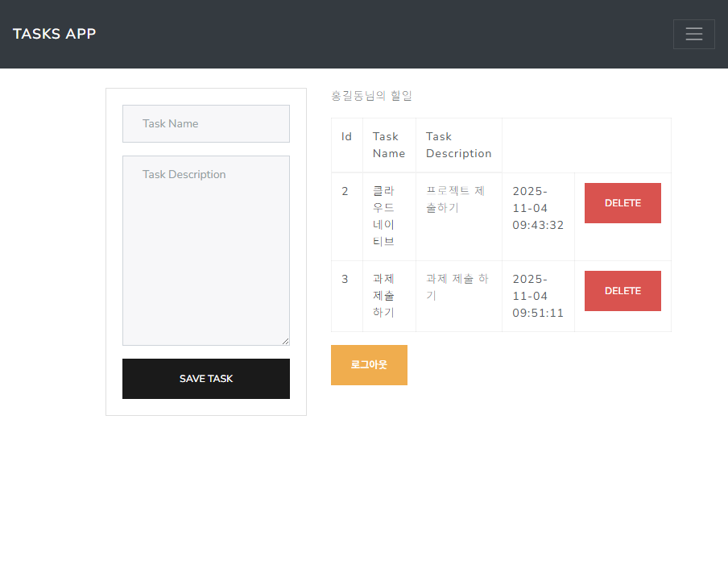Click the 클라우드 네이티브 task name cell
The height and width of the screenshot is (565, 728).
coord(389,217)
